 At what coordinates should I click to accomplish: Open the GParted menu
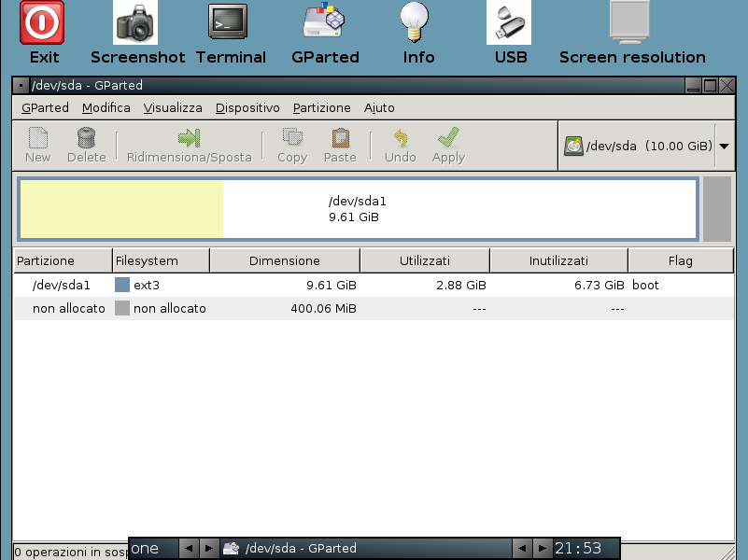click(45, 107)
